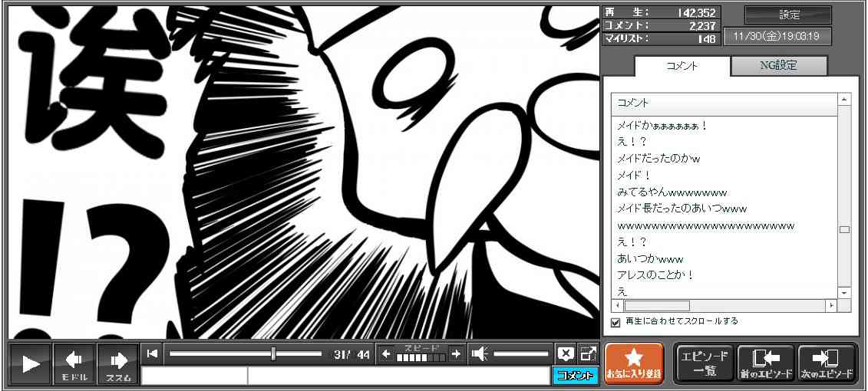Submit comment with blue コメント button
Viewport: 868px width, 391px height.
574,376
